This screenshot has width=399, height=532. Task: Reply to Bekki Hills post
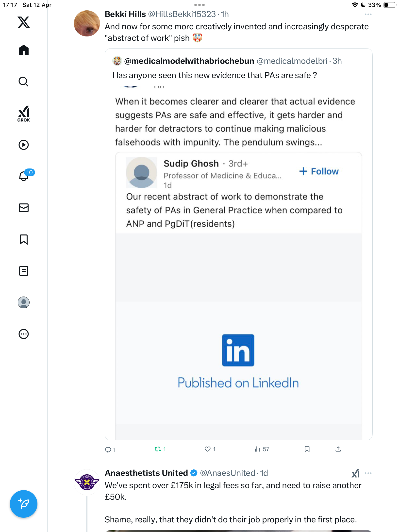coord(110,449)
